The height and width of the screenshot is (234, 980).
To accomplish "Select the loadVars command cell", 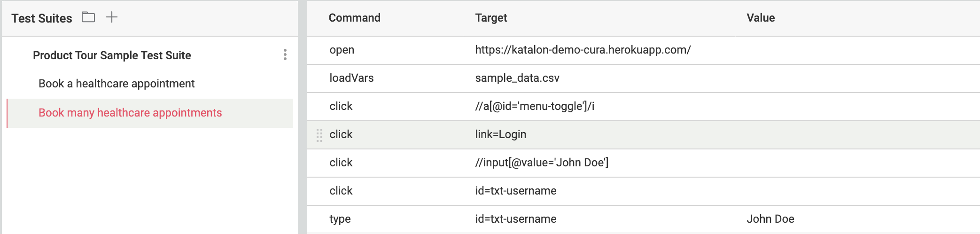I will pos(351,78).
